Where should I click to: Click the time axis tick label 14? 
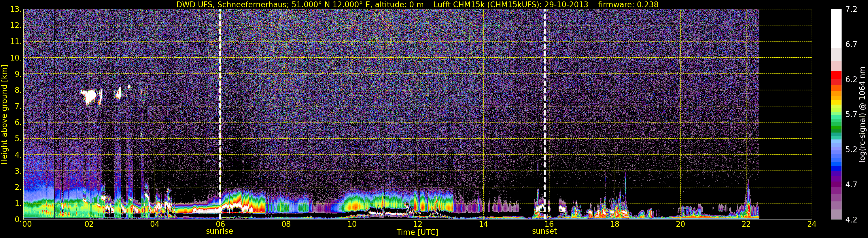tap(483, 224)
